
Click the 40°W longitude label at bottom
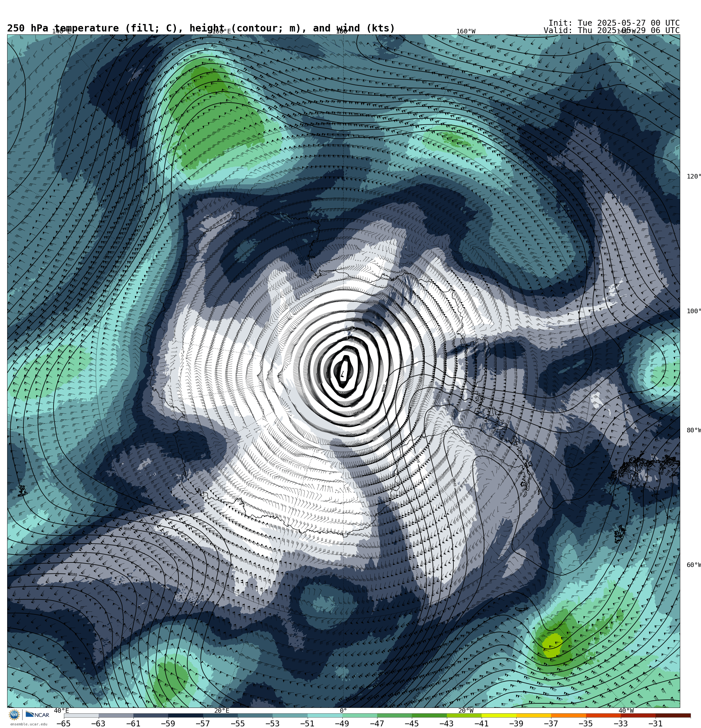coord(626,710)
